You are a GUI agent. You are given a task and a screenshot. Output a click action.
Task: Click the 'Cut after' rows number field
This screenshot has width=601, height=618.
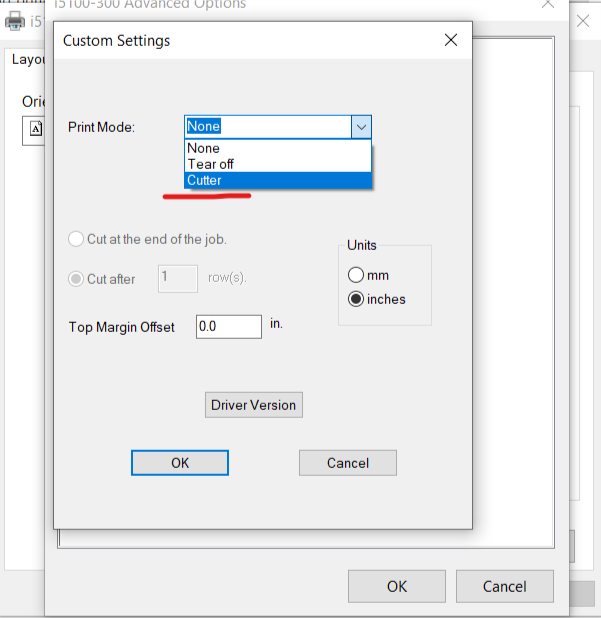tap(177, 278)
